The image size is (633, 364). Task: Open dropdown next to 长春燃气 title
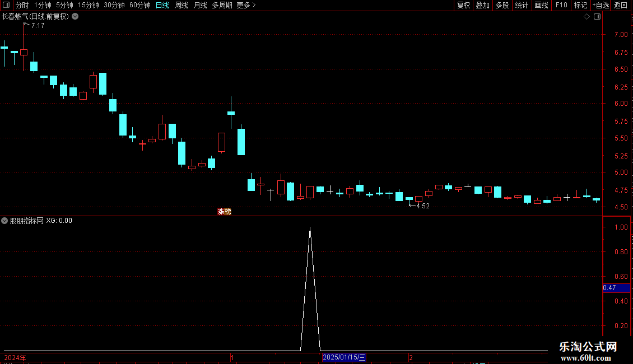coord(75,17)
